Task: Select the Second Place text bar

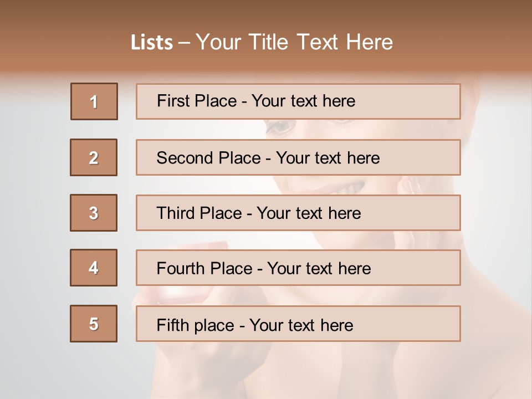Action: coord(298,157)
